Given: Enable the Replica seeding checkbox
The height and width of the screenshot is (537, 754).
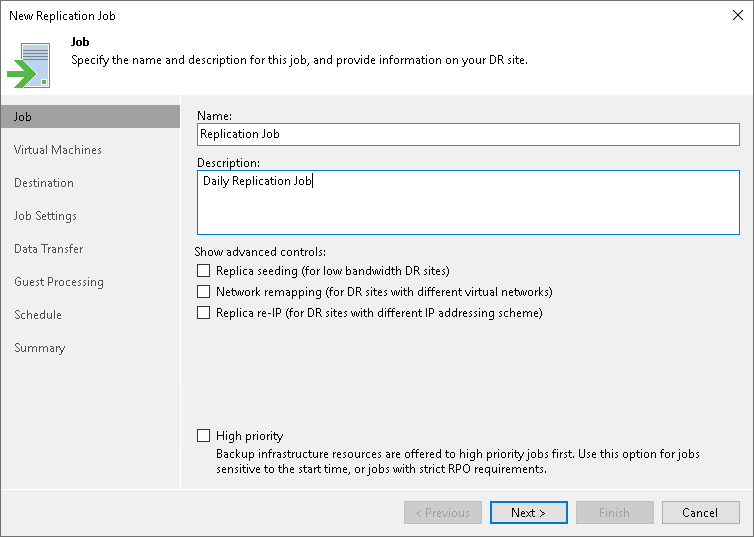Looking at the screenshot, I should coord(204,271).
